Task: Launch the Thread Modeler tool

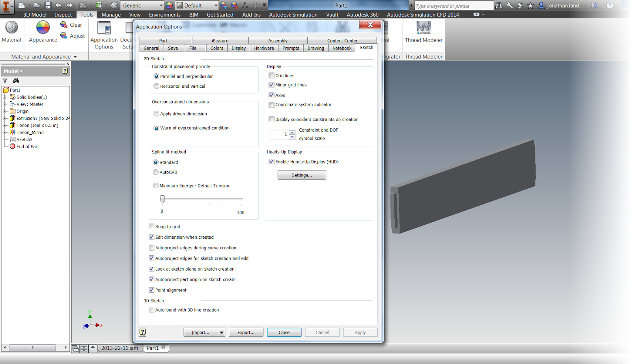Action: [x=424, y=32]
